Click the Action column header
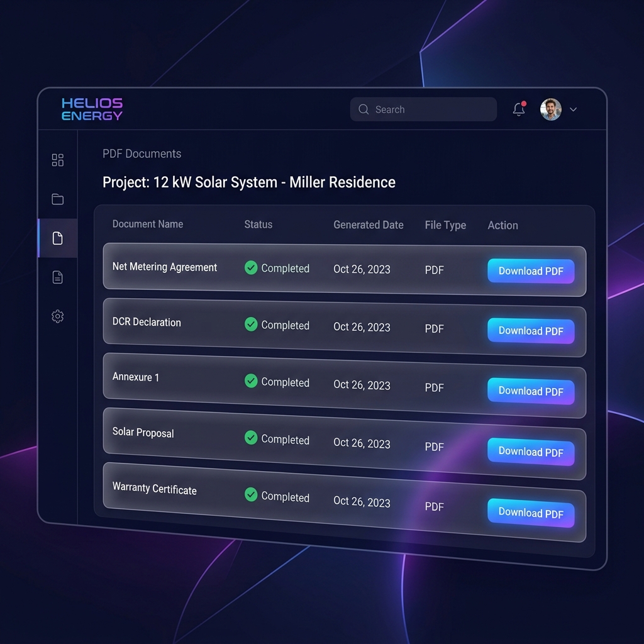Viewport: 644px width, 644px height. pos(502,226)
